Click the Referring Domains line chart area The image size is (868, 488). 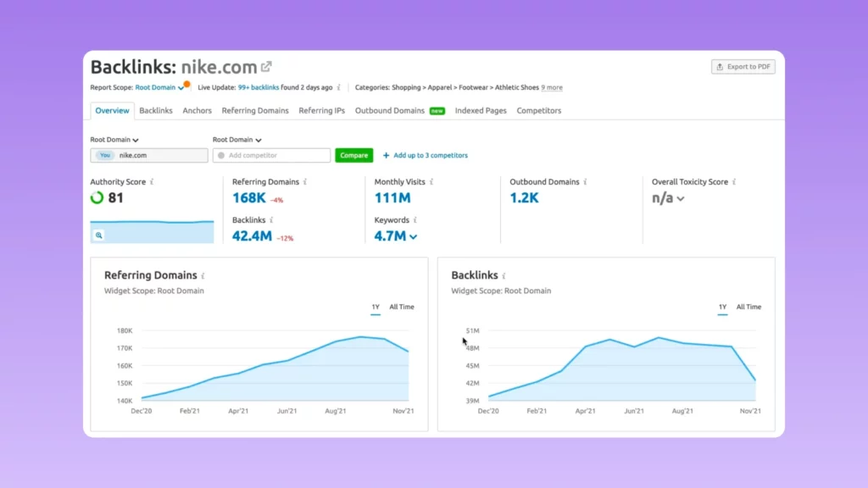pos(275,365)
